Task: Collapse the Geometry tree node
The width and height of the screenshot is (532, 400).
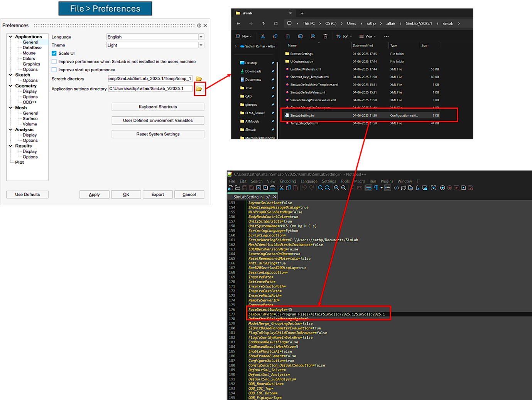Action: (x=10, y=86)
